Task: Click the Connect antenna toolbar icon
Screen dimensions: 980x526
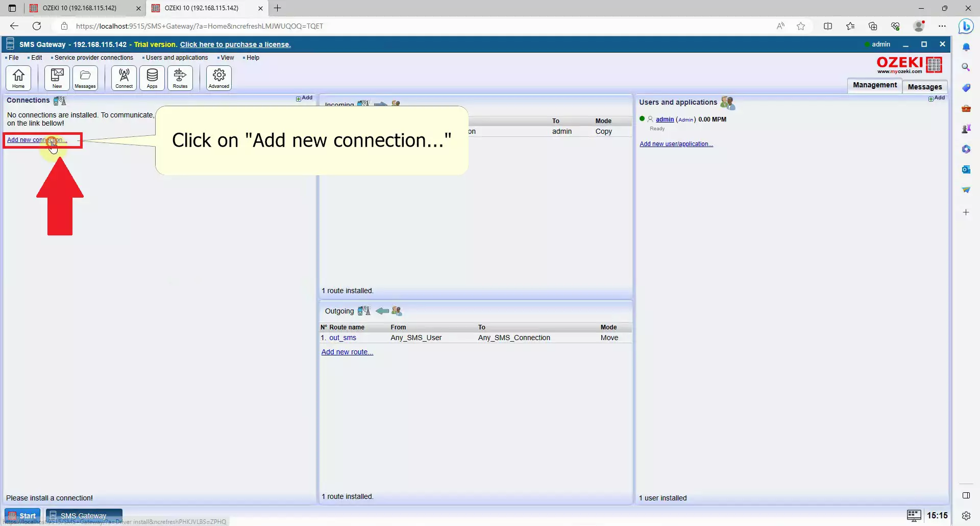Action: tap(124, 78)
